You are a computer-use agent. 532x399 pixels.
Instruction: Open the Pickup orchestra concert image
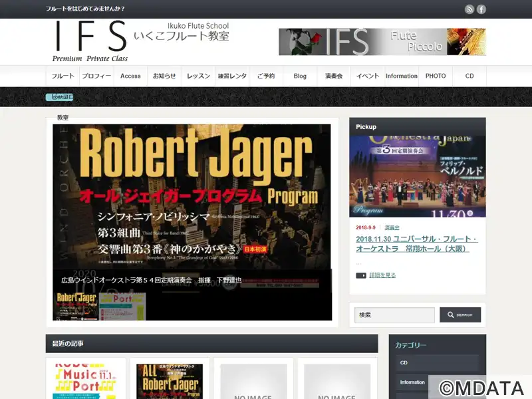click(x=418, y=176)
